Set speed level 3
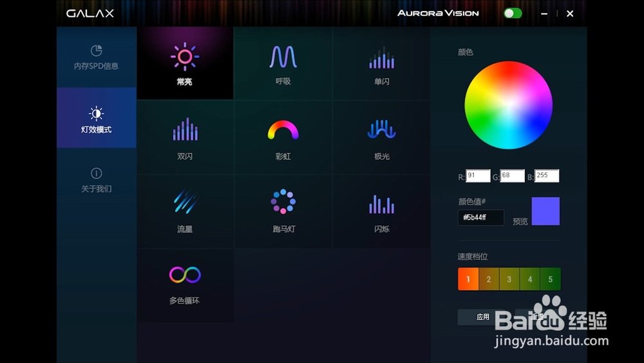The height and width of the screenshot is (363, 644). point(509,279)
